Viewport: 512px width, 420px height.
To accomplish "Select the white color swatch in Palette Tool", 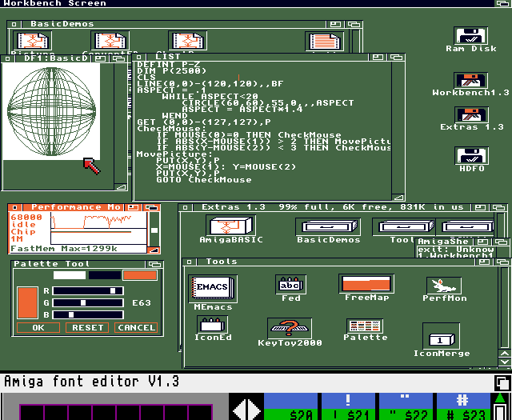I will (70, 275).
